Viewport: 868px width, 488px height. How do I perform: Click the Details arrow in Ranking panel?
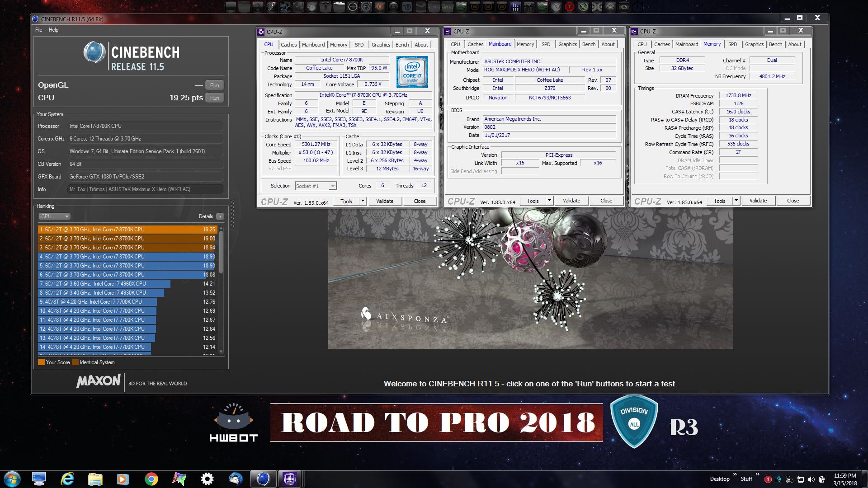tap(220, 216)
